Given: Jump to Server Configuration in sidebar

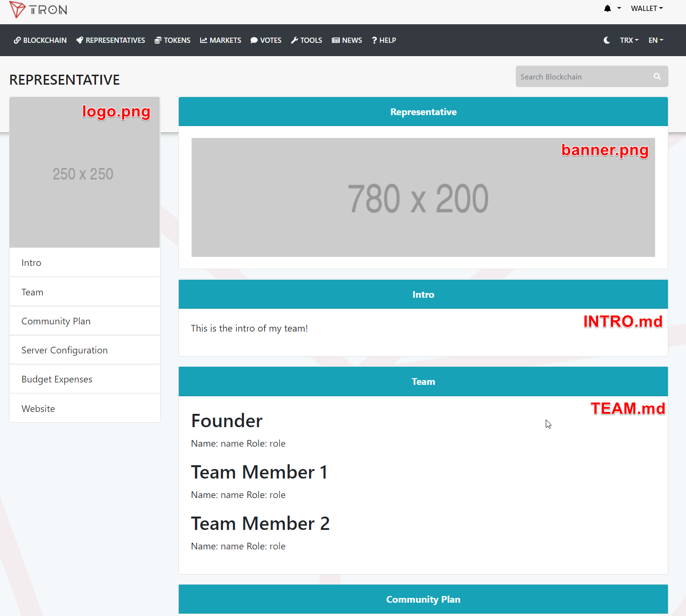Looking at the screenshot, I should click(x=85, y=350).
